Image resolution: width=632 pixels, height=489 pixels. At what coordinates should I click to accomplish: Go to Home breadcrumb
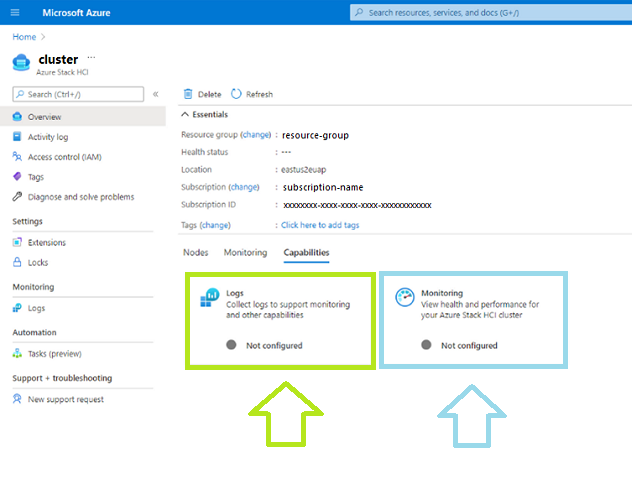point(24,37)
